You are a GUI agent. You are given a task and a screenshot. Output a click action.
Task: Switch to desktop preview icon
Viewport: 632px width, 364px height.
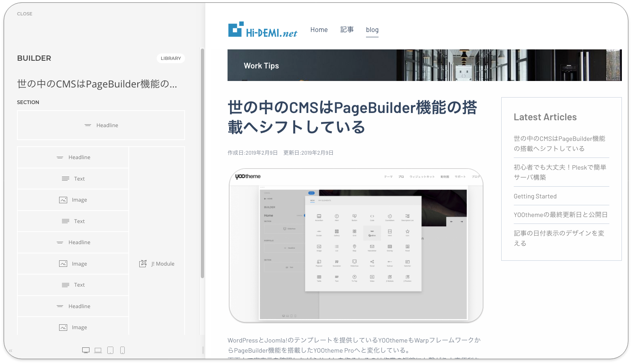[x=86, y=350]
